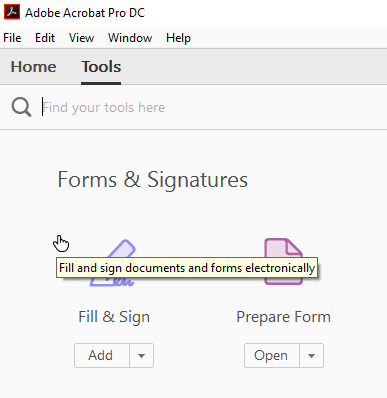Click the Add button under Fill & Sign

click(102, 355)
